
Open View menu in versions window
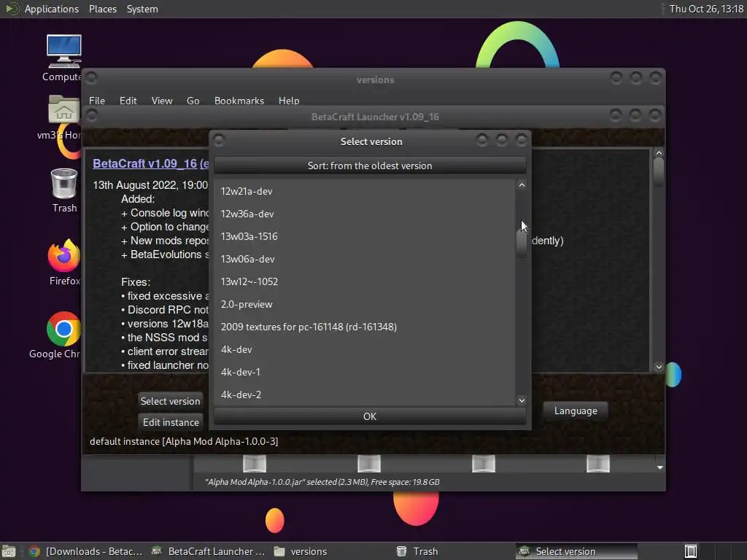pyautogui.click(x=161, y=101)
